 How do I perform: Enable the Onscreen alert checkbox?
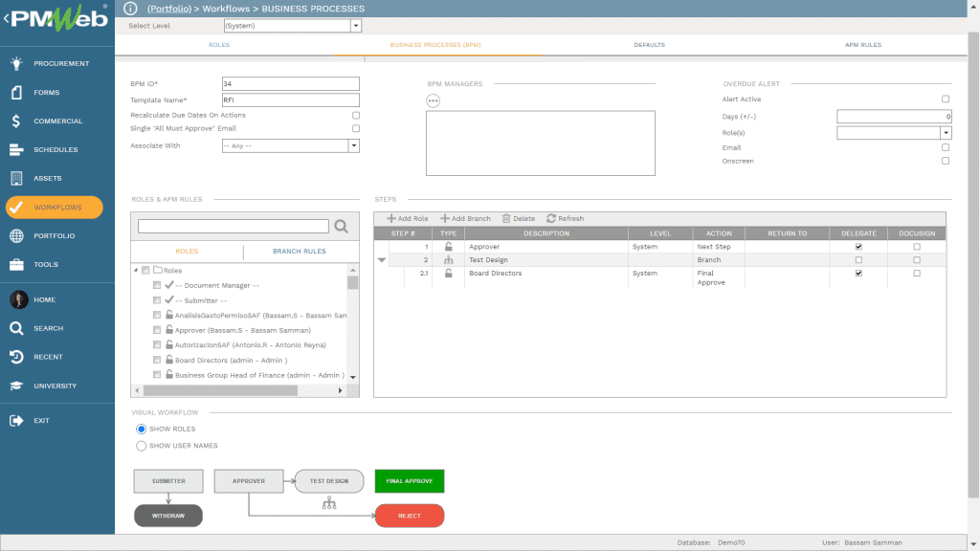coord(945,161)
